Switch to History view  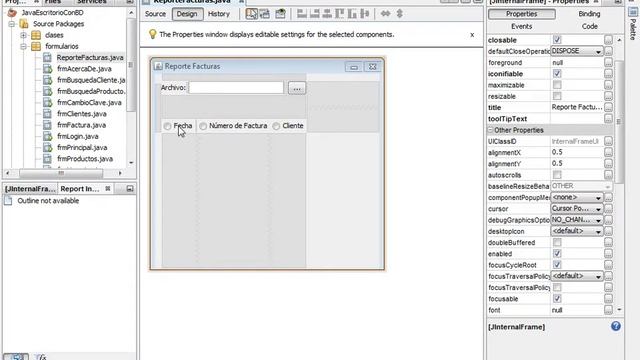(219, 14)
